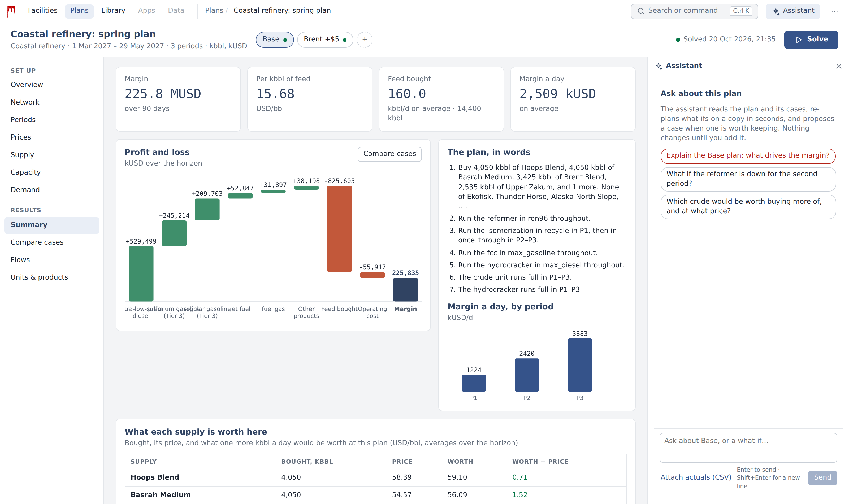Click the Ask about Base text box
849x504 pixels.
(x=748, y=447)
